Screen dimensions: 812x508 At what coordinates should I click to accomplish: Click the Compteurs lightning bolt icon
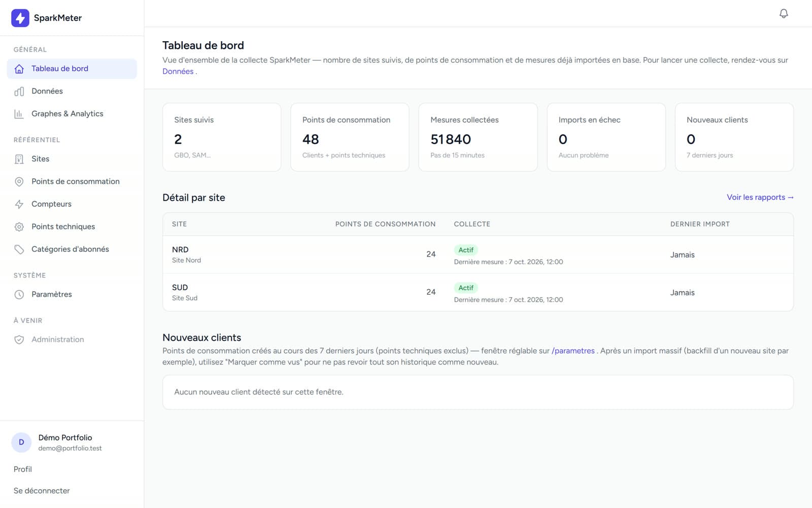[19, 204]
